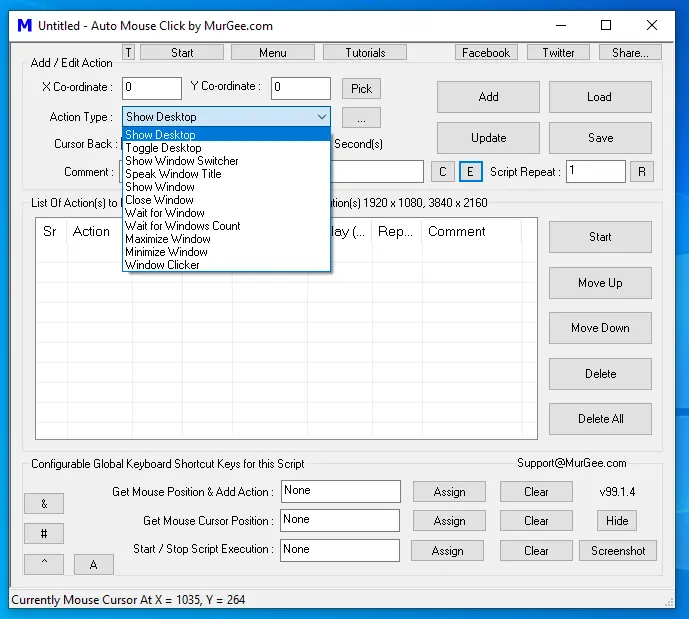The width and height of the screenshot is (689, 619).
Task: Click the Hide button
Action: [617, 521]
